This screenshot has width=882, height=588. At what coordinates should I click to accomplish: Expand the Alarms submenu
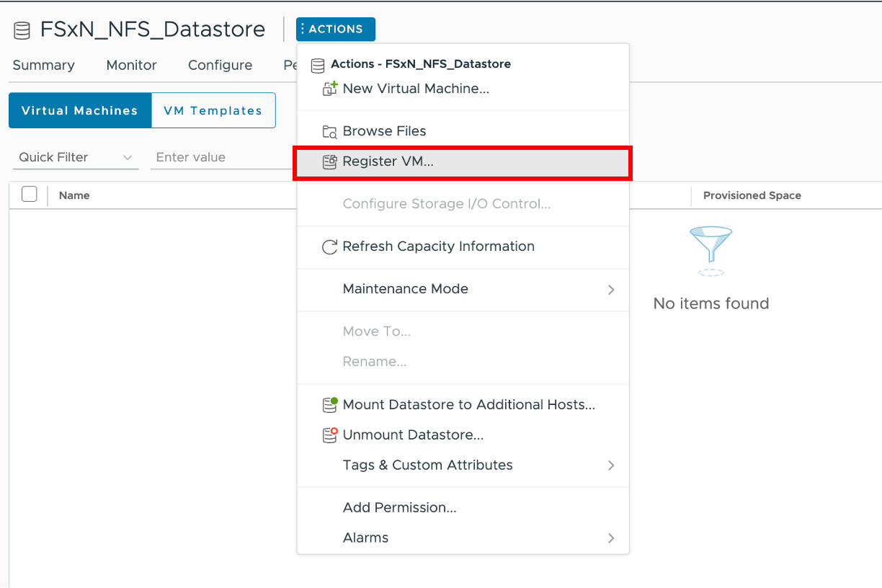tap(610, 538)
